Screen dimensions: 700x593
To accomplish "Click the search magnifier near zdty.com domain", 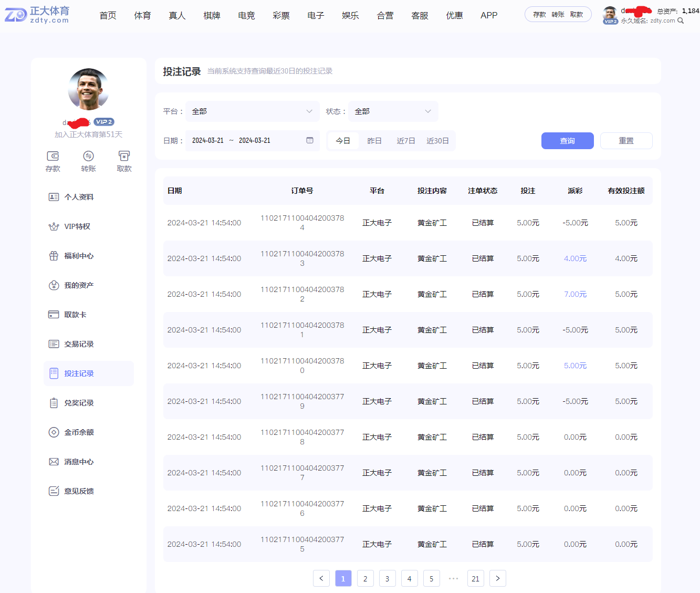I will tap(681, 20).
